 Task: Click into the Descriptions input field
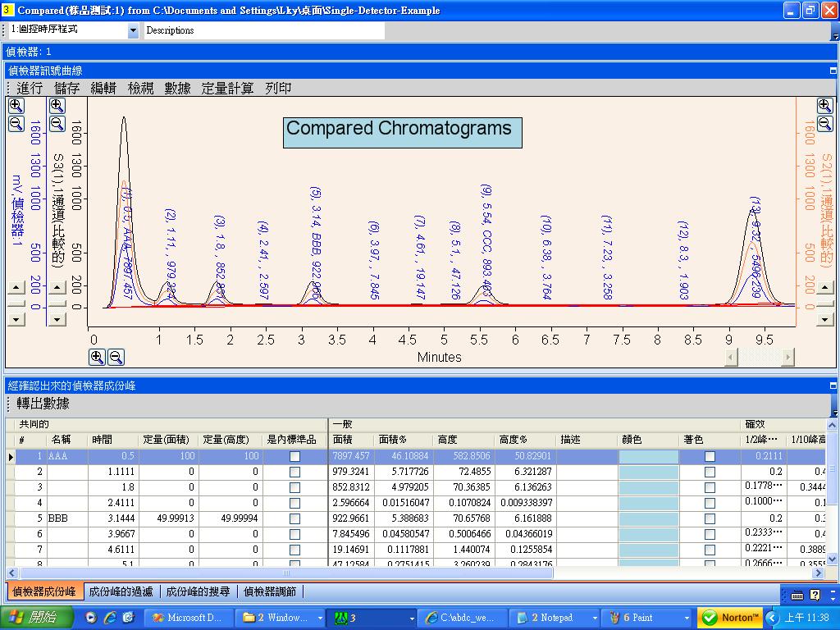(265, 30)
